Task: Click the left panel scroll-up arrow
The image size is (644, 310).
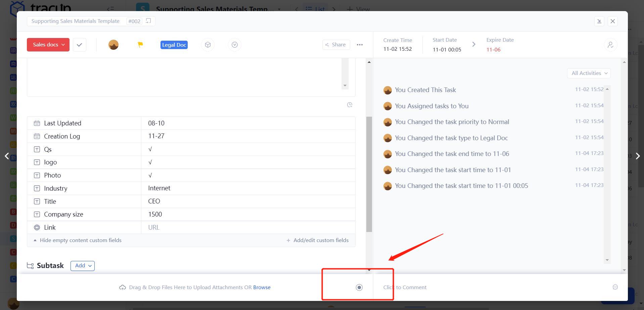Action: [x=369, y=62]
